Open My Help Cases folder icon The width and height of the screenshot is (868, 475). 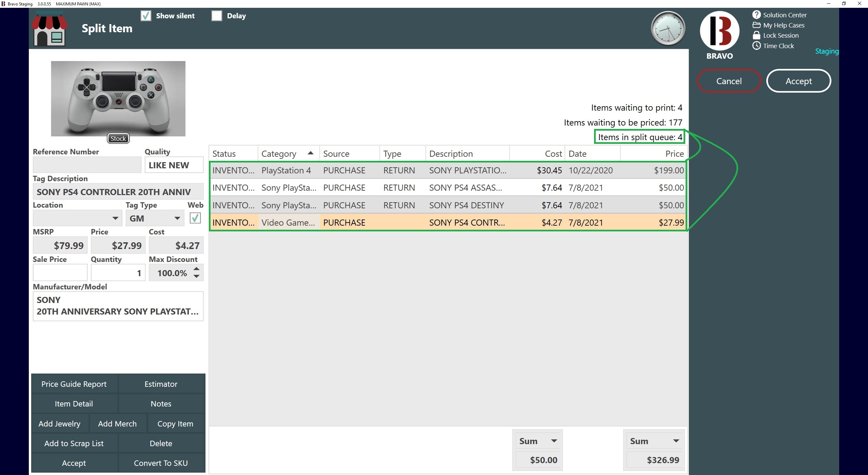point(756,25)
